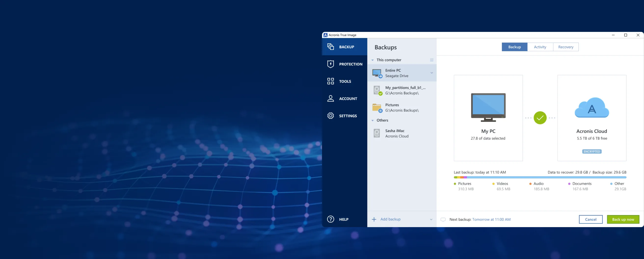Screen dimensions: 644x259
Task: Open the Add backup dropdown arrow
Action: (431, 219)
